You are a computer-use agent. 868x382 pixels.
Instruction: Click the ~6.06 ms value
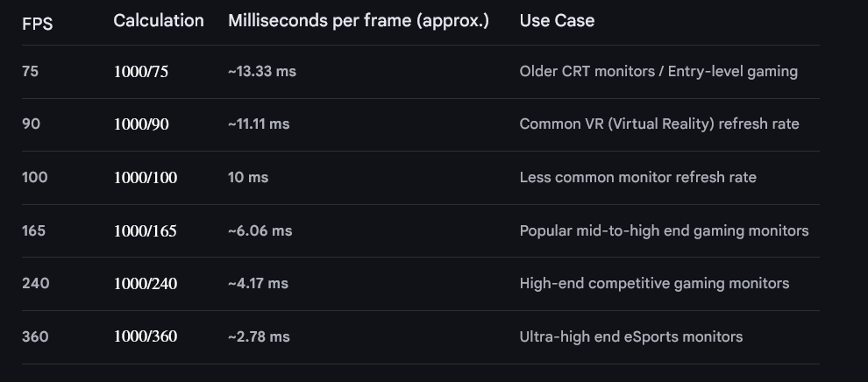[x=260, y=230]
